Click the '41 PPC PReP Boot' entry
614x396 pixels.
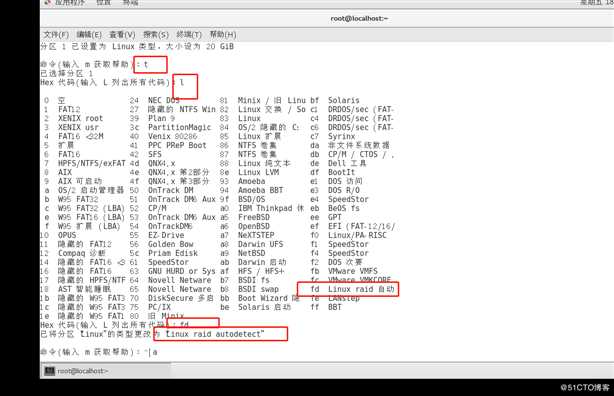point(168,145)
